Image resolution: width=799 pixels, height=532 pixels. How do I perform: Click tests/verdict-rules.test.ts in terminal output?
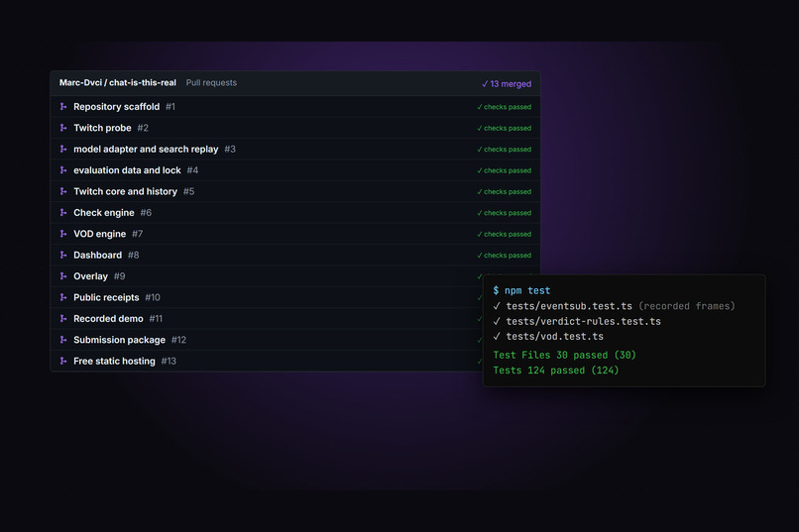point(583,321)
